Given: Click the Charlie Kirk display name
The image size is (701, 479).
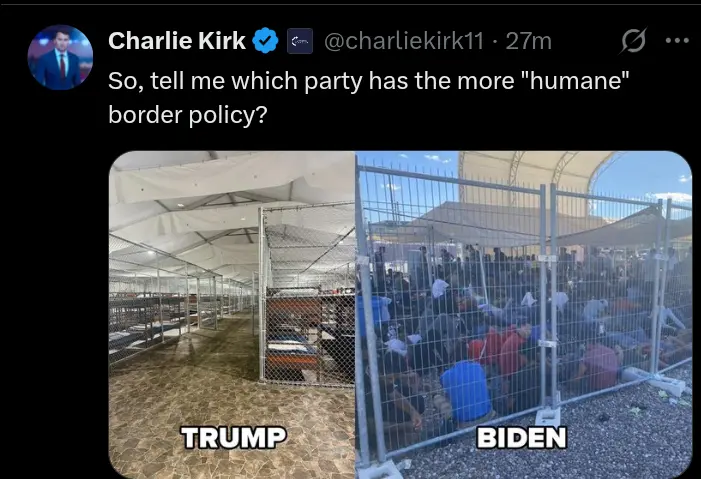Looking at the screenshot, I should click(177, 41).
